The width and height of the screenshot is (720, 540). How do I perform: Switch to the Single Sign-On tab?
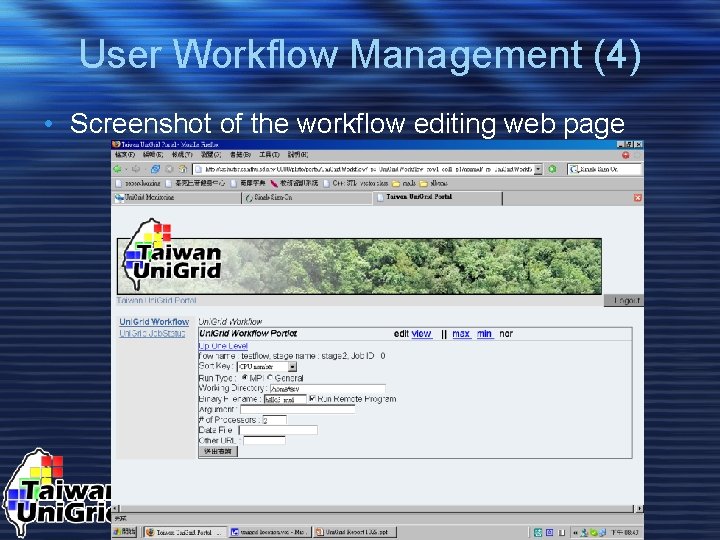[x=307, y=197]
